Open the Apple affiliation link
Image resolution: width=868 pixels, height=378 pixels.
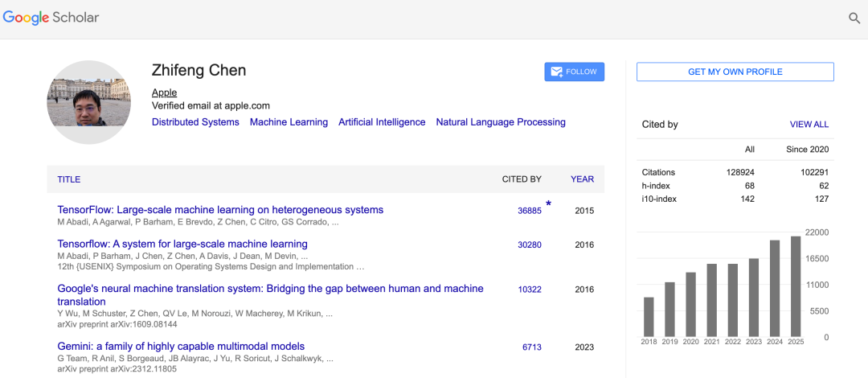click(164, 92)
